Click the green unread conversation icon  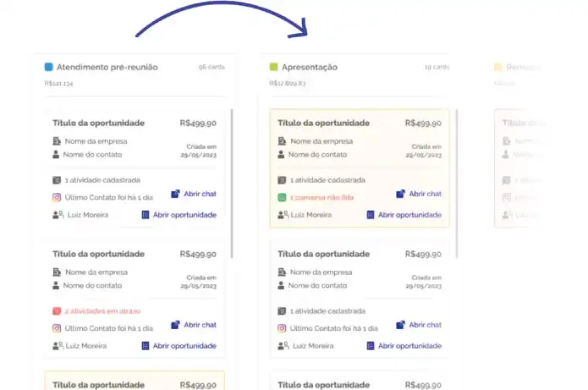coord(282,197)
